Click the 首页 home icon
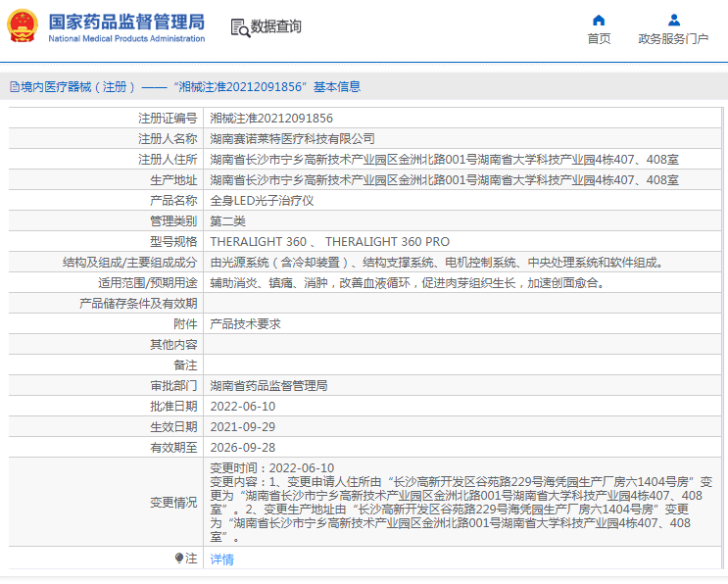The width and height of the screenshot is (728, 584). 599,20
